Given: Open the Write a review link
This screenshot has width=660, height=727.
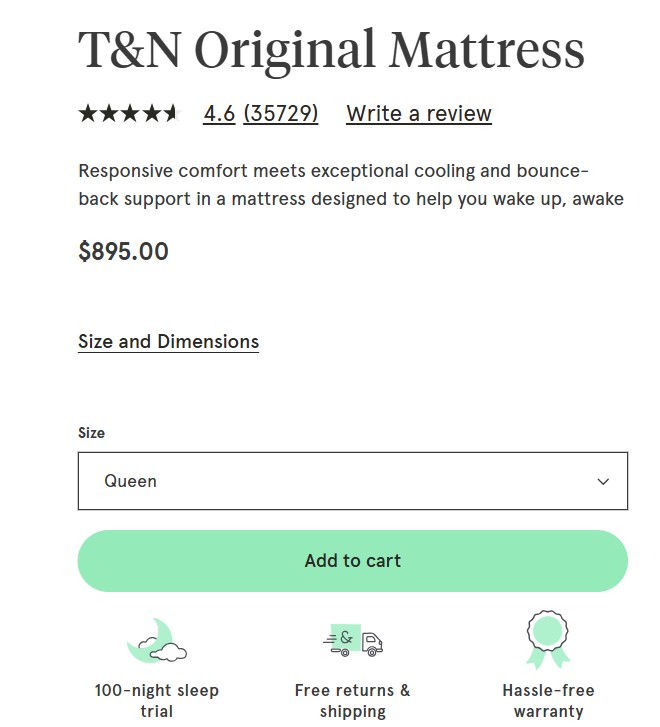Looking at the screenshot, I should 419,114.
